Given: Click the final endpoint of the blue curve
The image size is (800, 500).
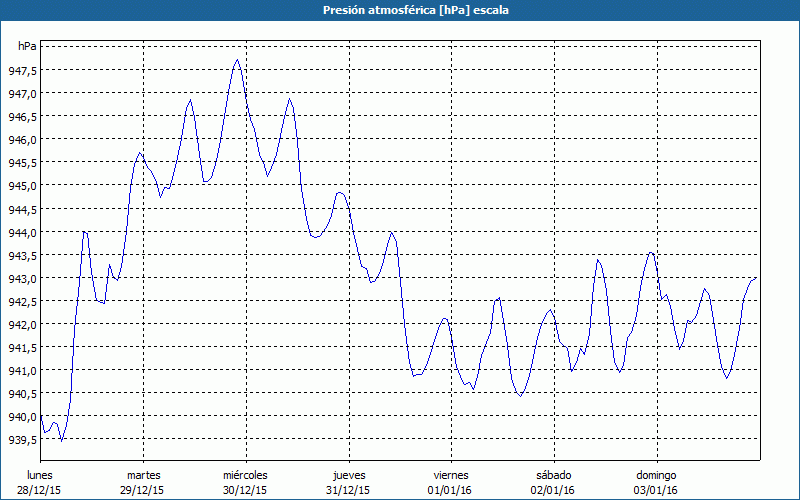Looking at the screenshot, I should pos(756,278).
